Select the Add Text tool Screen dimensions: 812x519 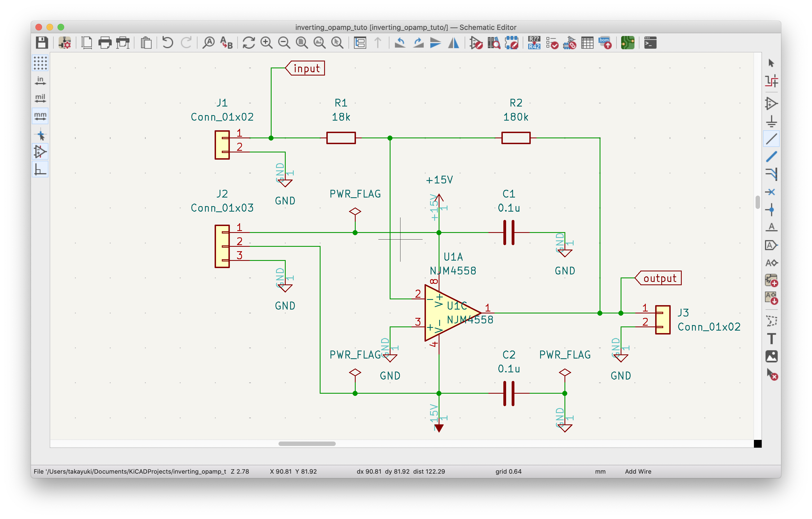click(x=771, y=339)
